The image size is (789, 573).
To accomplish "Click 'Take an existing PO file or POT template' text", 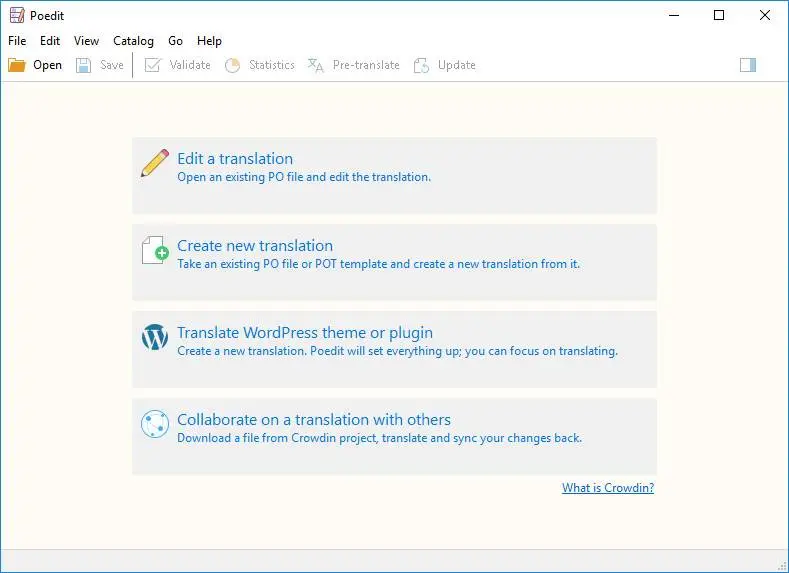I will click(378, 264).
